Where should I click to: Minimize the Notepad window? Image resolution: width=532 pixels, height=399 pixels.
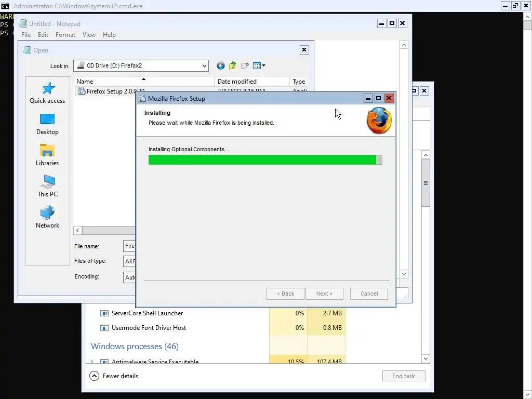point(381,23)
